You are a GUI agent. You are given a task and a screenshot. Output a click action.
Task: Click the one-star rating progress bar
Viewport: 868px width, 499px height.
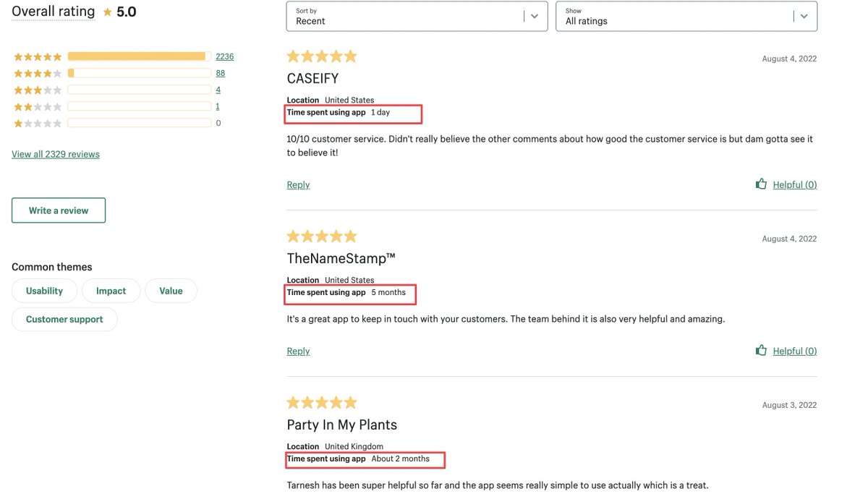[140, 123]
